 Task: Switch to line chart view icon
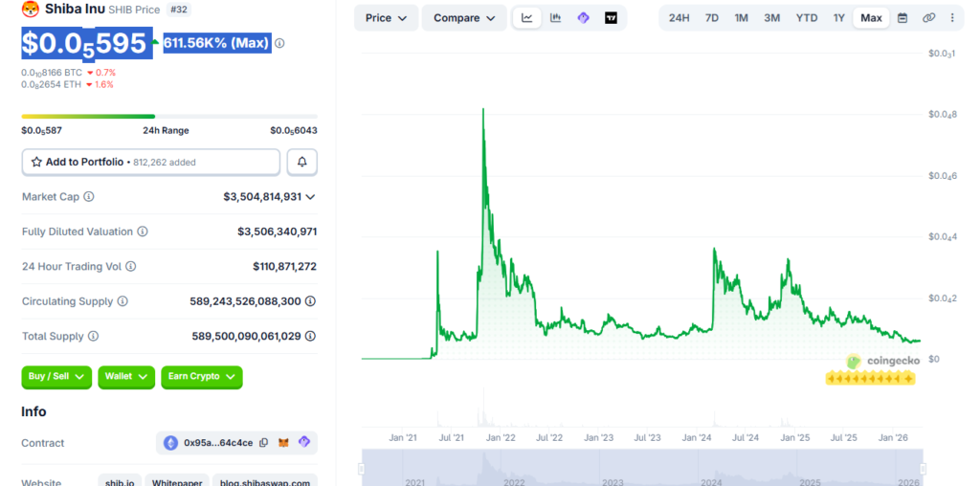tap(527, 18)
